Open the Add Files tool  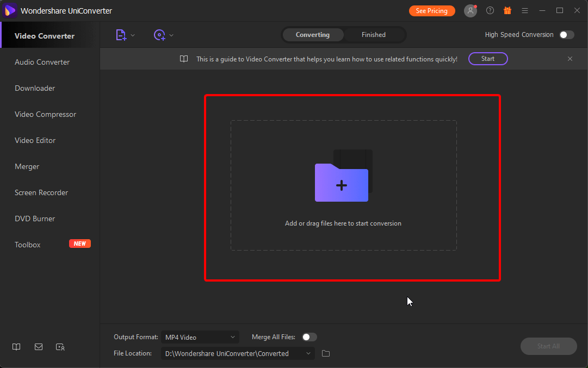click(x=121, y=35)
